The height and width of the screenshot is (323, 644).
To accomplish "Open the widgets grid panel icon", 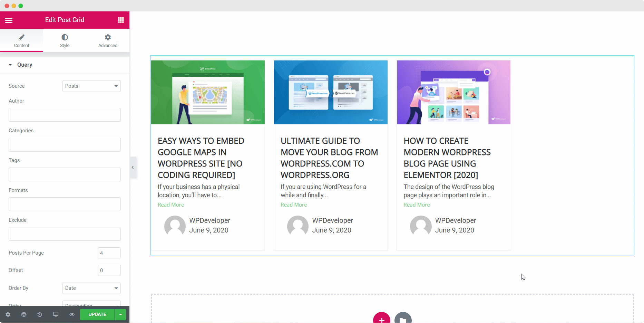I will (x=121, y=20).
